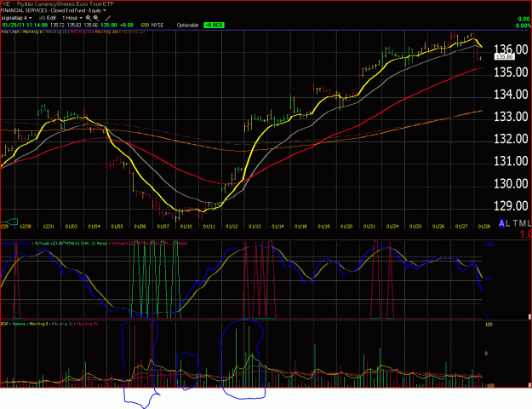532x409 pixels.
Task: Select the Price Chart legend label
Action: point(11,32)
